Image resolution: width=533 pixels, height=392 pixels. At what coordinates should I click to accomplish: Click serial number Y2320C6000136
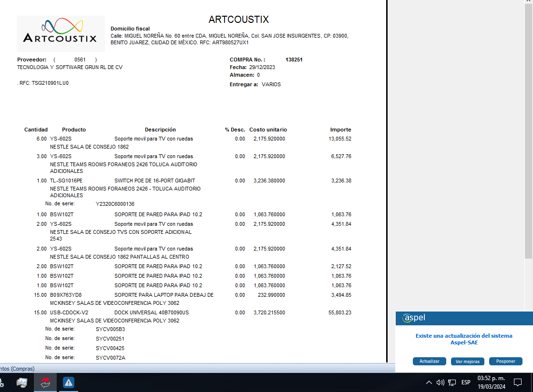[115, 204]
